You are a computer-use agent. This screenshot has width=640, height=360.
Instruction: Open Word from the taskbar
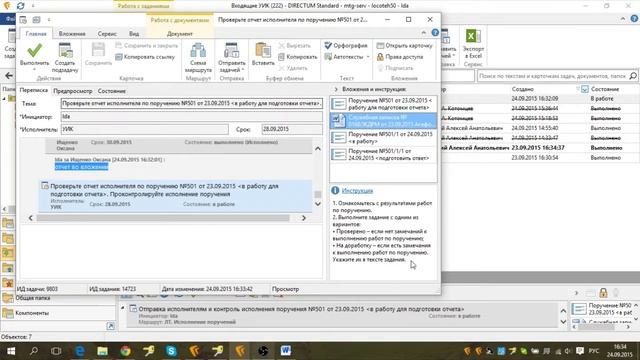(x=286, y=351)
